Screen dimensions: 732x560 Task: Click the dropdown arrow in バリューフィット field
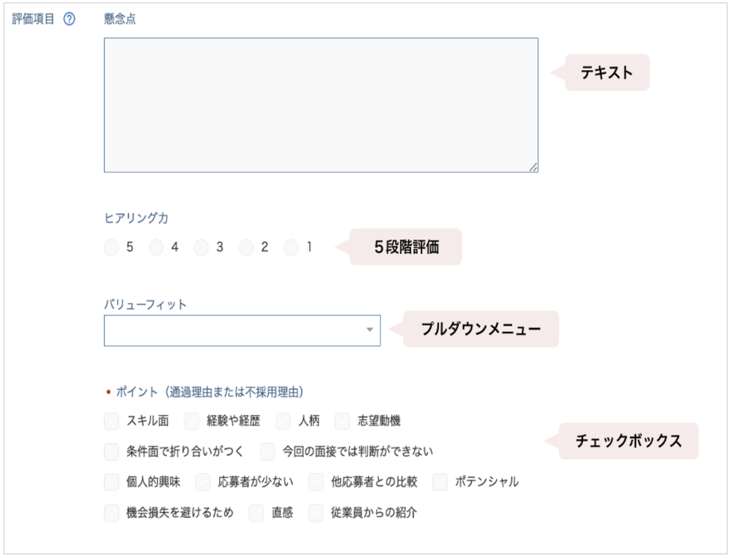(369, 330)
